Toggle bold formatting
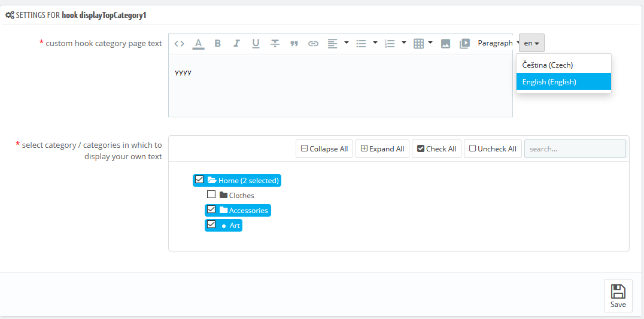644x319 pixels. [x=218, y=43]
